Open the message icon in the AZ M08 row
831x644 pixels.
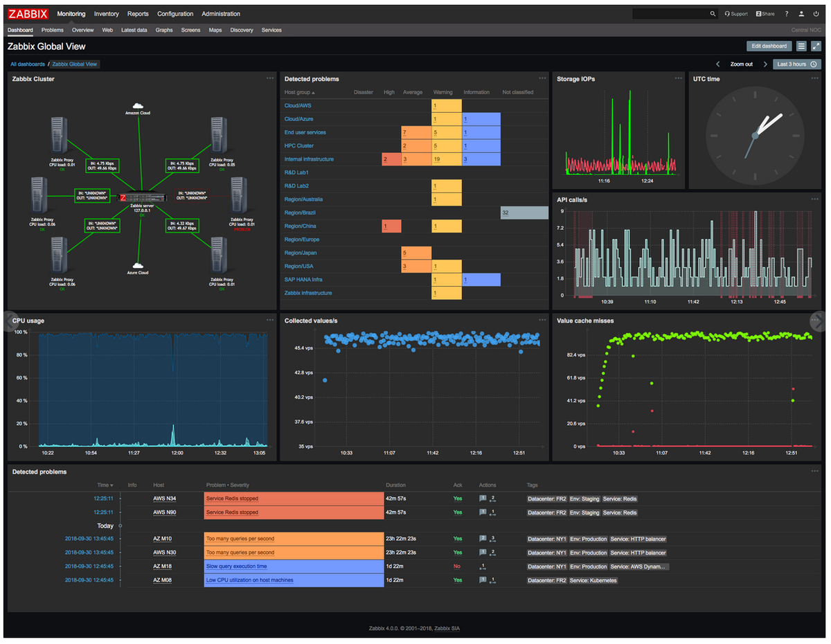[x=483, y=580]
